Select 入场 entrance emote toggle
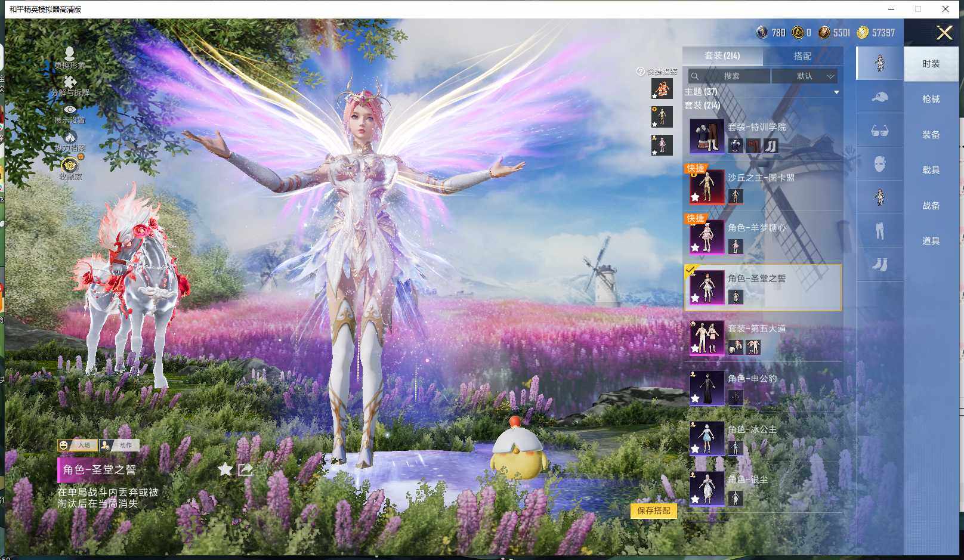This screenshot has width=964, height=560. click(77, 445)
